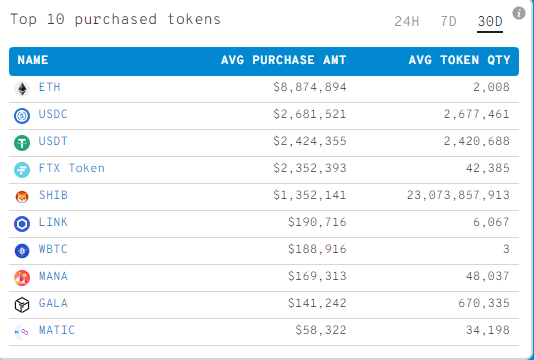Sort by AVG TOKEN QTY column header
The height and width of the screenshot is (360, 534).
click(459, 60)
